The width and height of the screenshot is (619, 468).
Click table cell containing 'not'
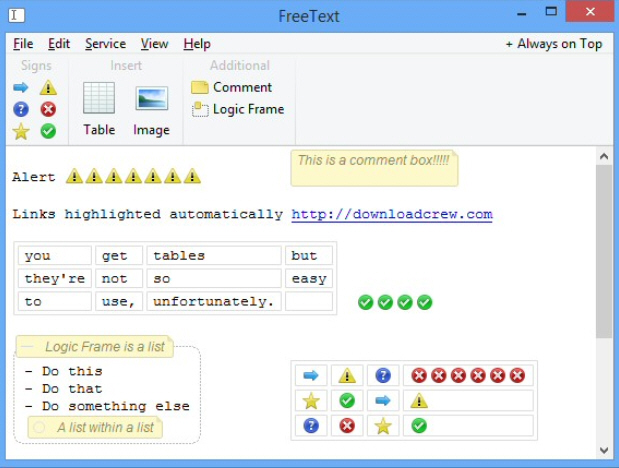(x=119, y=278)
